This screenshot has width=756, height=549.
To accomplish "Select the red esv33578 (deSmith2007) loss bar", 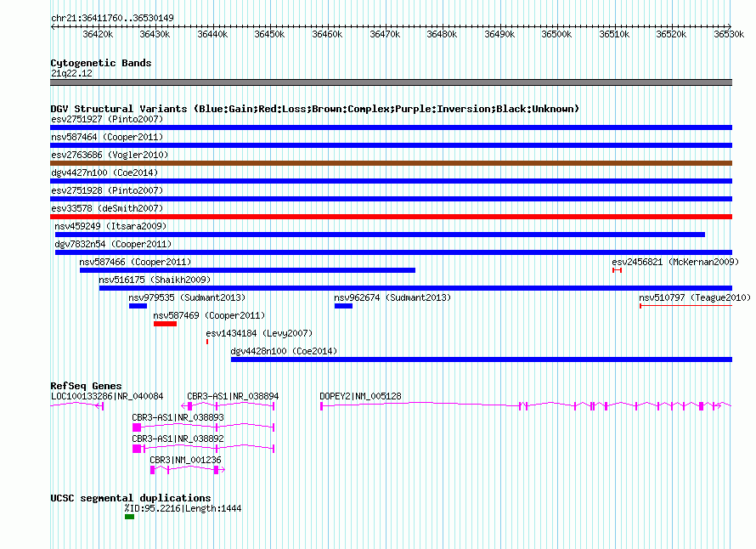I will [x=391, y=217].
